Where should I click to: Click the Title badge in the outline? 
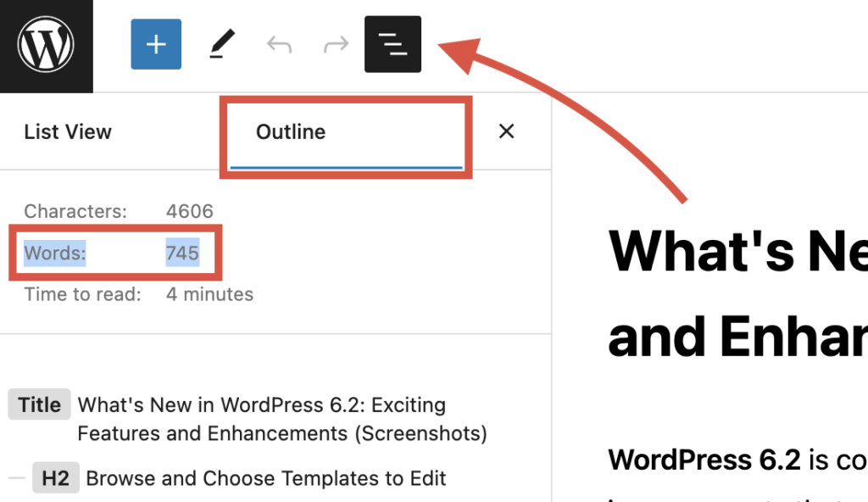point(40,405)
